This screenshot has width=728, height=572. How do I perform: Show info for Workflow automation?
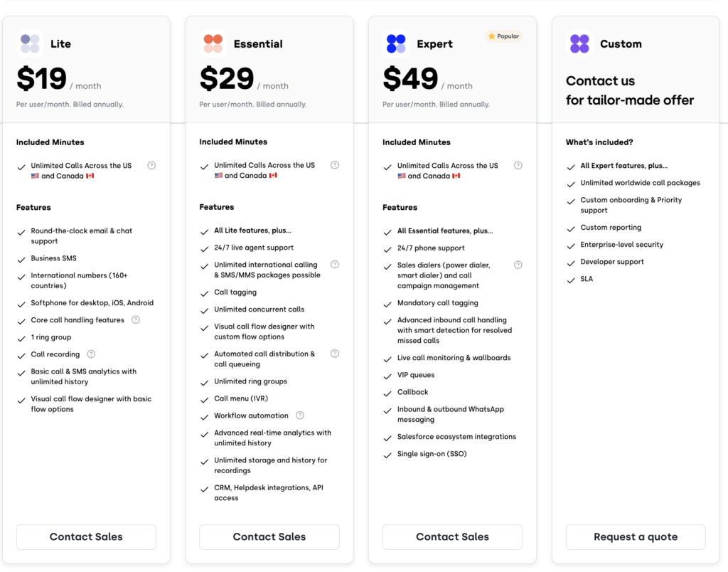(x=300, y=415)
